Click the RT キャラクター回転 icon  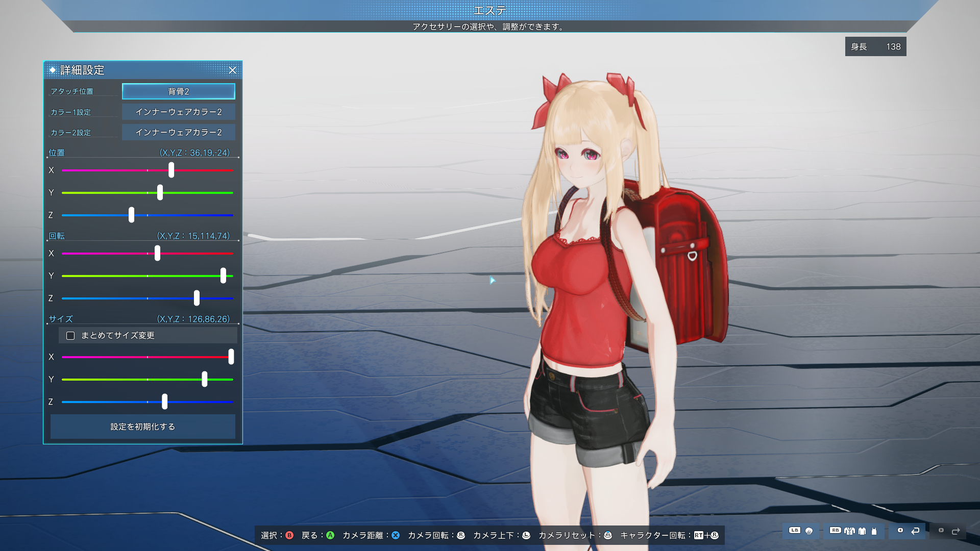pos(699,535)
